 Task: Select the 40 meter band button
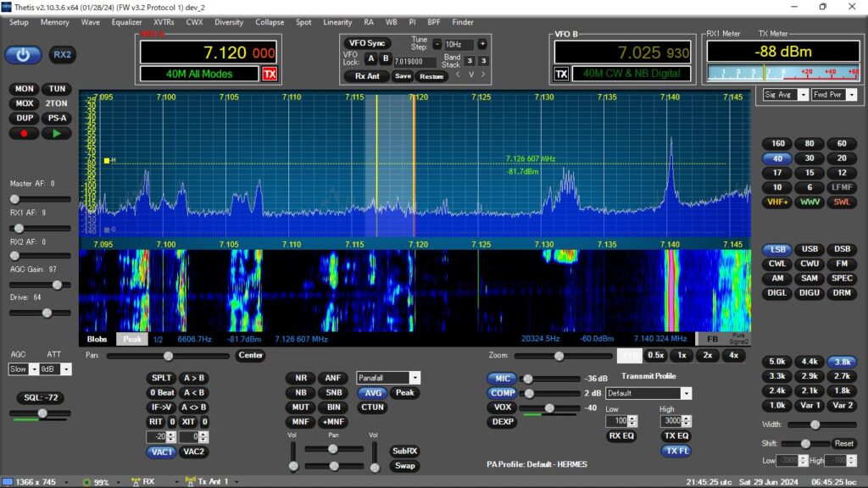click(777, 158)
